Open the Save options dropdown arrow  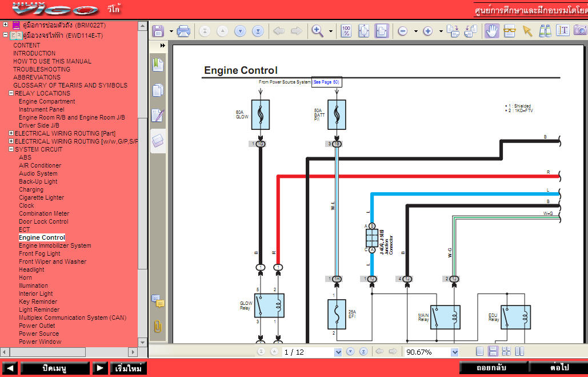point(171,31)
